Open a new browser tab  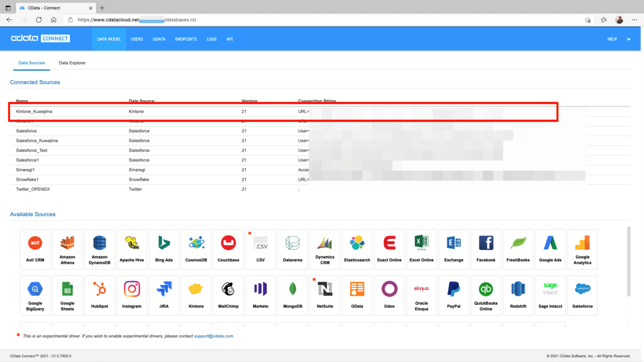point(102,8)
